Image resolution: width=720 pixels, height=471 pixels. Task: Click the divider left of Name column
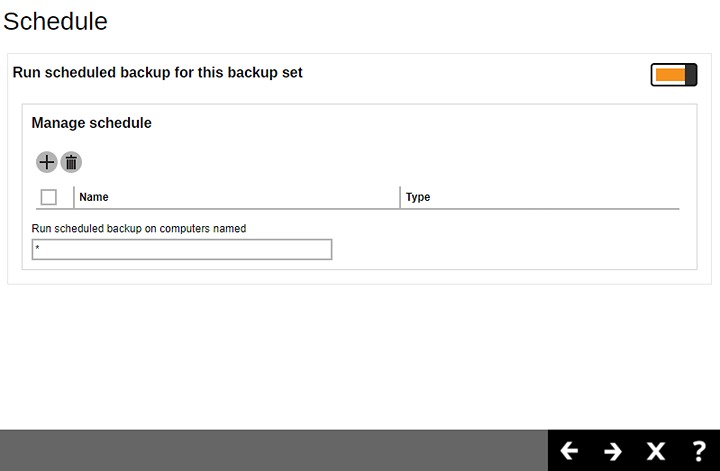(x=73, y=197)
